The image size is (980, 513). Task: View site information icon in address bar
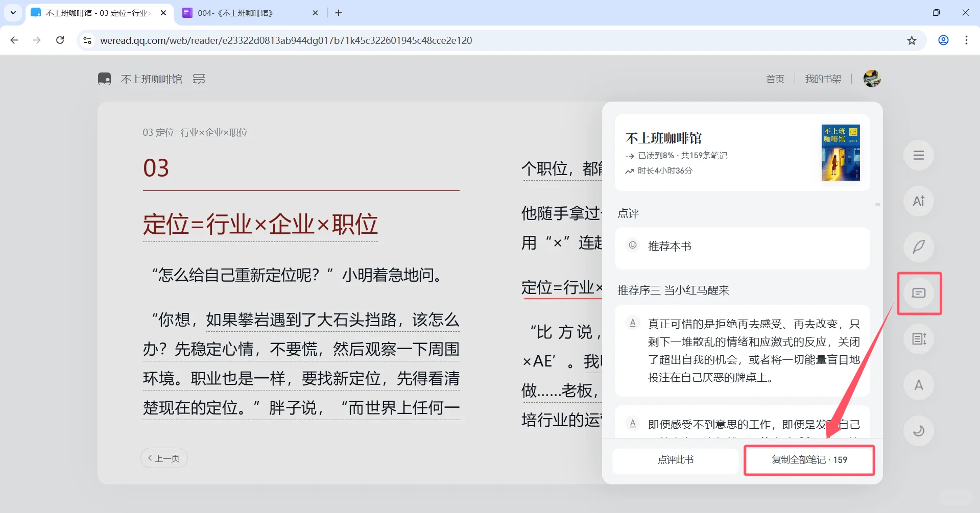click(x=87, y=40)
